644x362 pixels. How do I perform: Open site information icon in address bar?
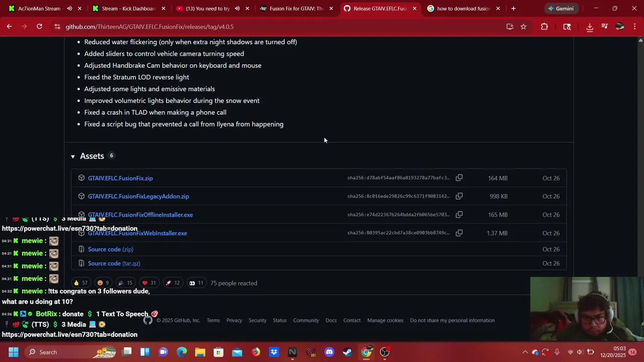(57, 27)
